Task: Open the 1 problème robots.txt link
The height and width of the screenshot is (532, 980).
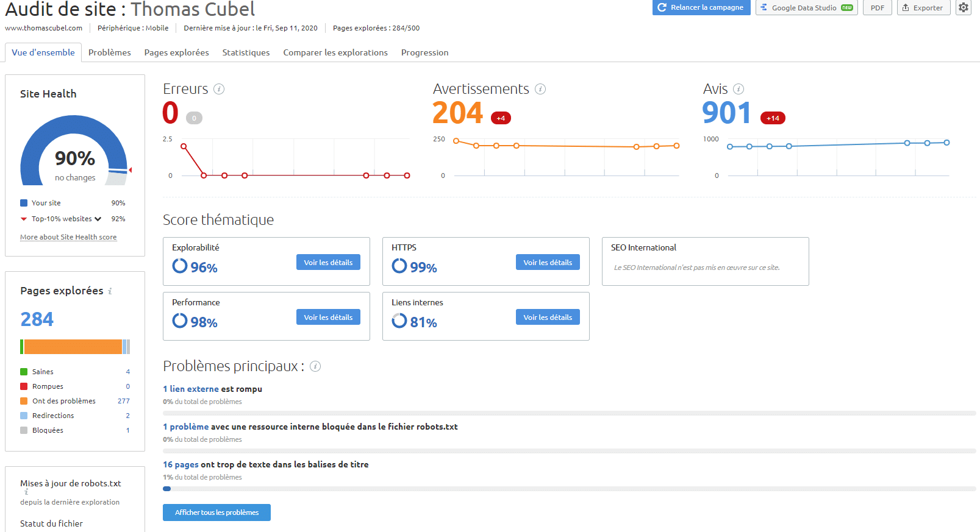Action: 186,427
